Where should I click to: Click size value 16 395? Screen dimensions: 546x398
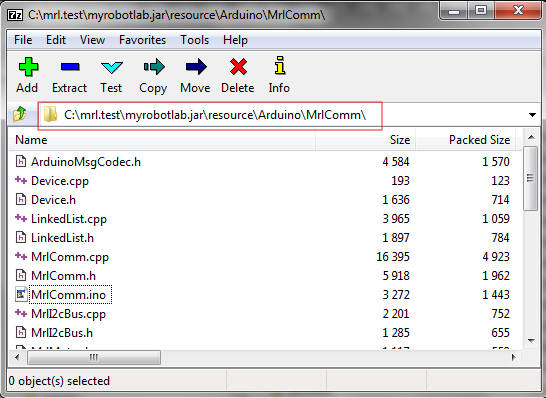coord(393,257)
